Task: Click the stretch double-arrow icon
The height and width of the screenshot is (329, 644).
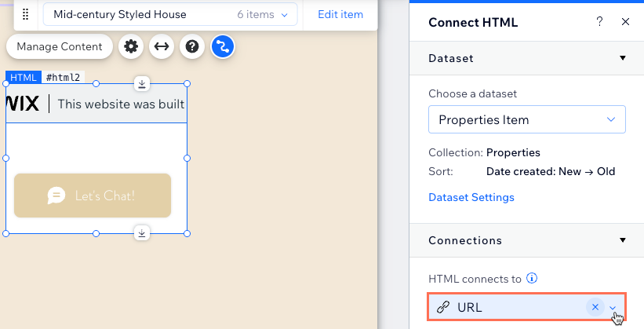Action: pos(162,46)
